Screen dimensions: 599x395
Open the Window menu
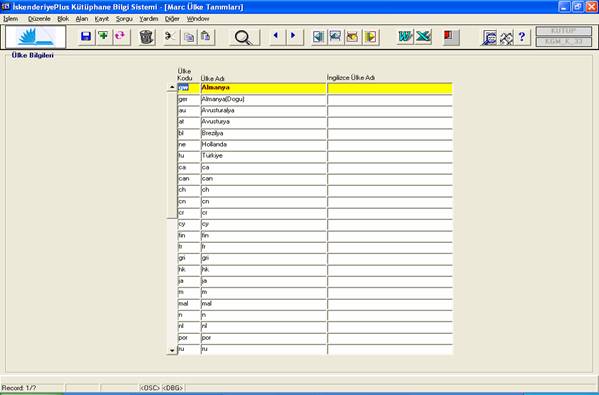(198, 19)
